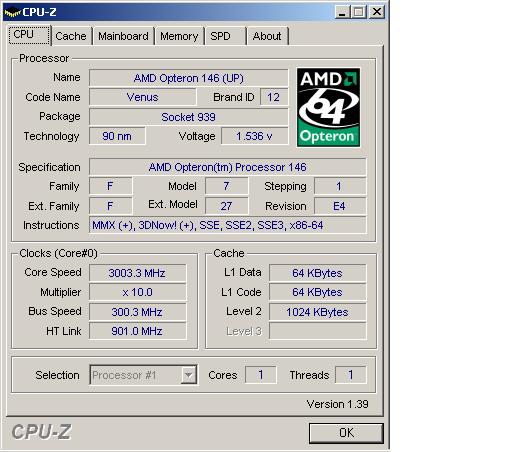Open the Processor Selection combo box
The height and width of the screenshot is (452, 512).
point(143,375)
